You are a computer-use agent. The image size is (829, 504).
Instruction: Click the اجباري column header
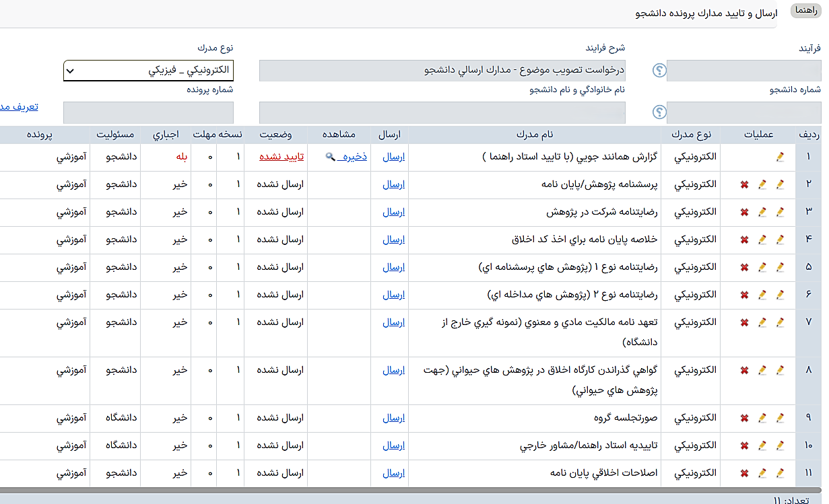[x=166, y=135]
